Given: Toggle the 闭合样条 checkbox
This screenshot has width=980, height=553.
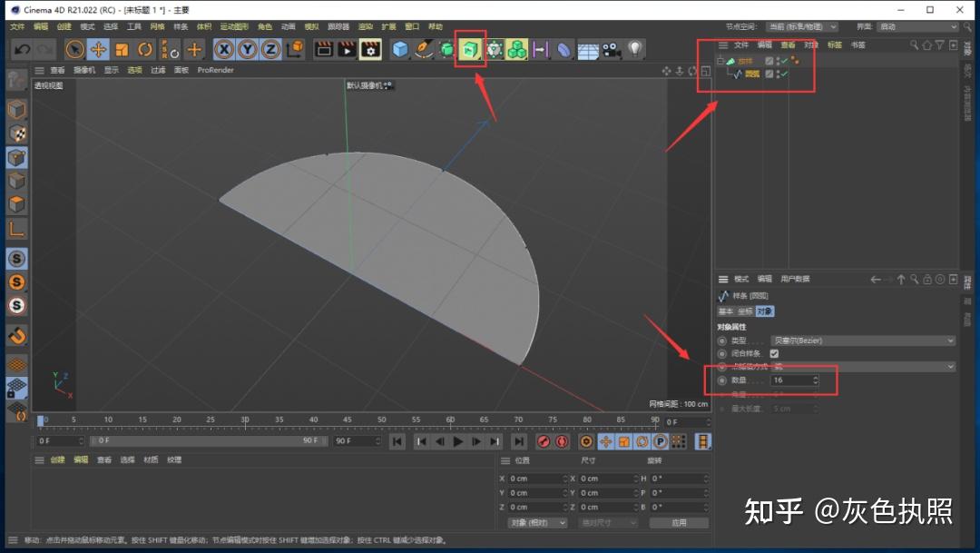Looking at the screenshot, I should 774,353.
